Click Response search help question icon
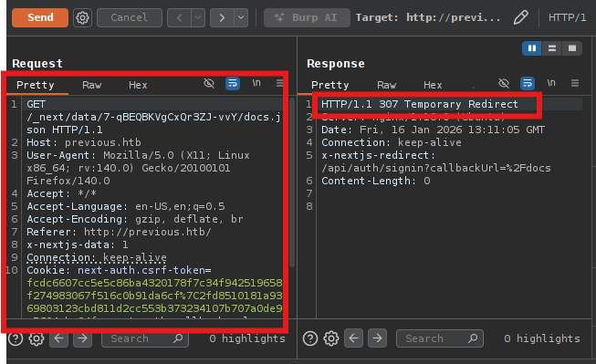This screenshot has width=596, height=364. click(x=310, y=338)
